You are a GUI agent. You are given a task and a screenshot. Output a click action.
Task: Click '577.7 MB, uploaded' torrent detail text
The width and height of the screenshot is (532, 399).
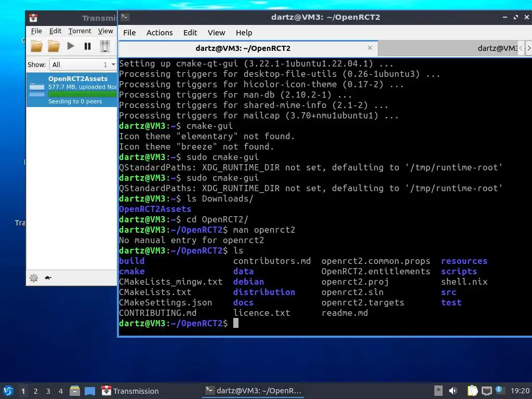(x=83, y=87)
